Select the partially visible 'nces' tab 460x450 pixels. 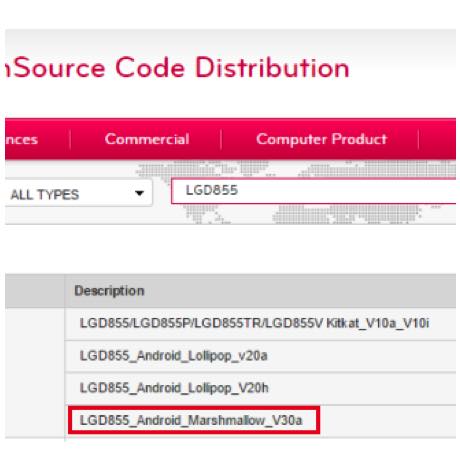tap(21, 140)
